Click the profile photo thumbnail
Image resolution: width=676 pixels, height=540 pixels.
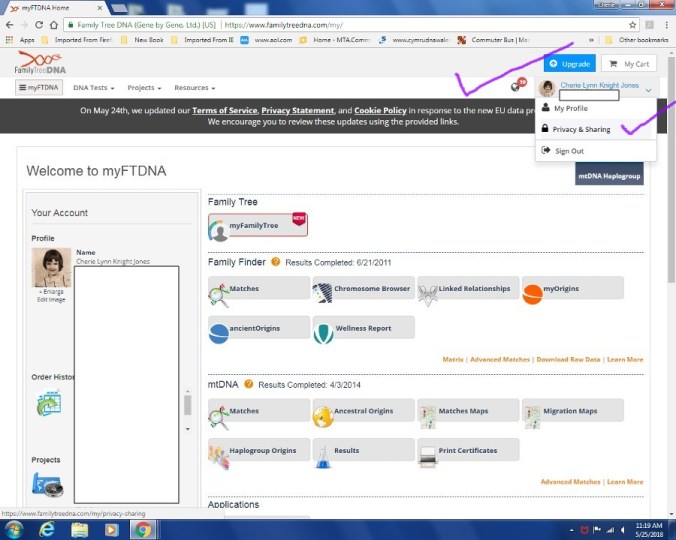[x=51, y=267]
